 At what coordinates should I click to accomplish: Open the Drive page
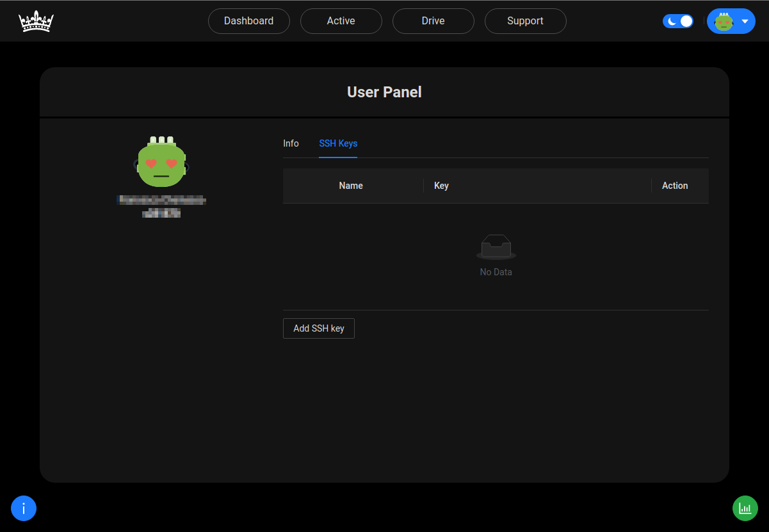click(433, 20)
